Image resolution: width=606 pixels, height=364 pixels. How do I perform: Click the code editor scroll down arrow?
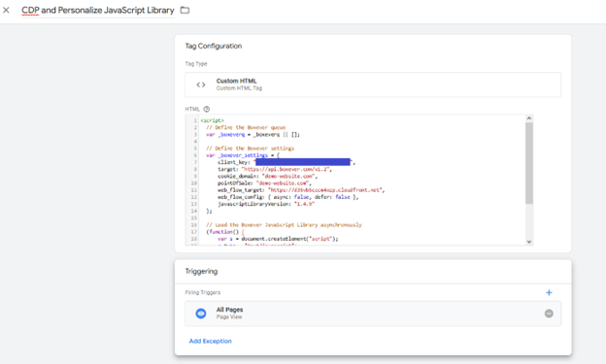click(x=529, y=242)
